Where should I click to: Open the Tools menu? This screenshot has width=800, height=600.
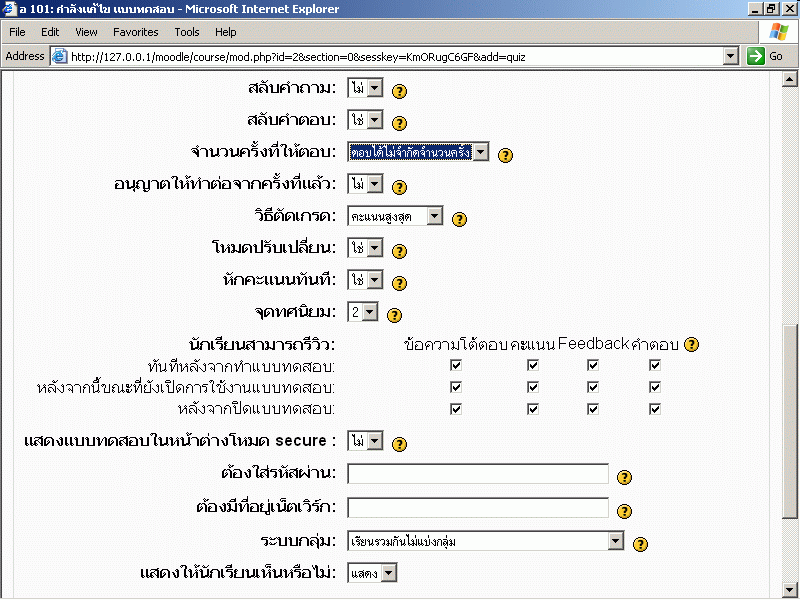(187, 32)
